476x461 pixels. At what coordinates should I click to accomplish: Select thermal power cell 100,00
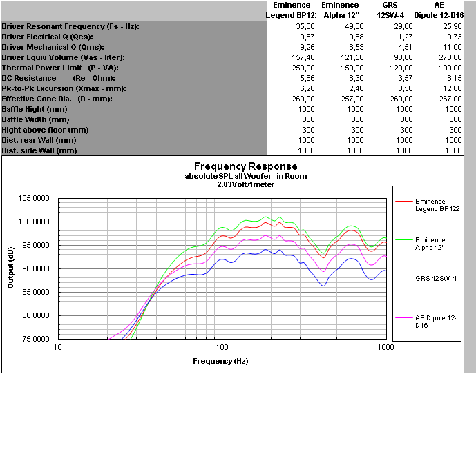point(450,68)
